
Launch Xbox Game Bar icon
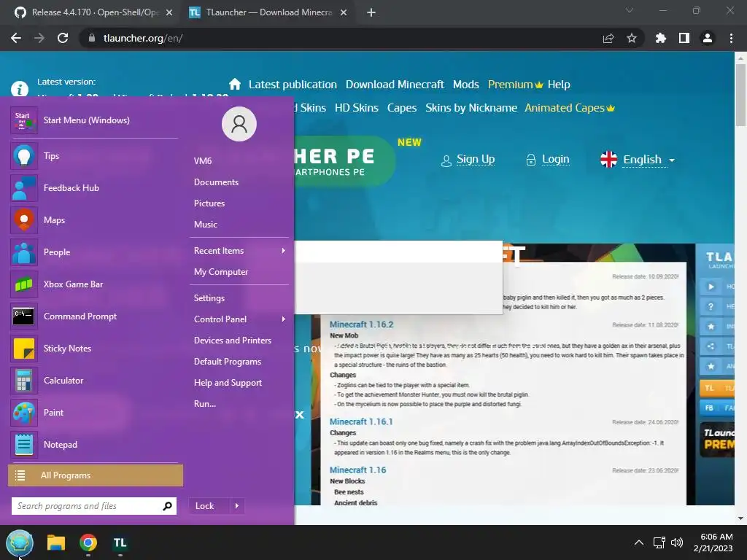(24, 284)
